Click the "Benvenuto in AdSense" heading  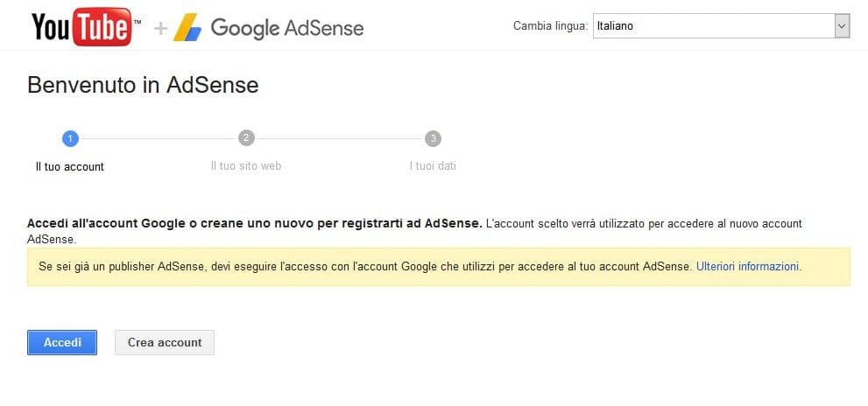tap(143, 85)
